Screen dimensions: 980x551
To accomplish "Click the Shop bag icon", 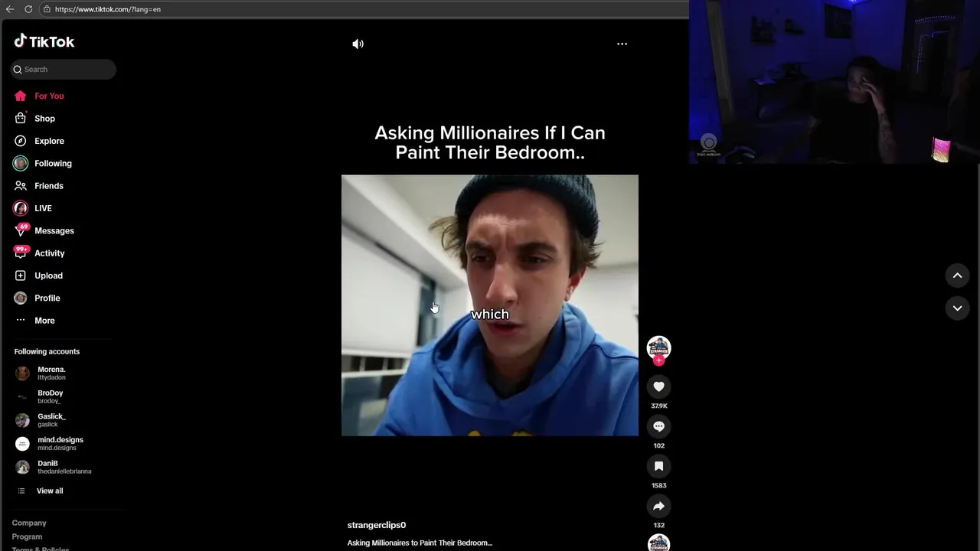I will (21, 119).
